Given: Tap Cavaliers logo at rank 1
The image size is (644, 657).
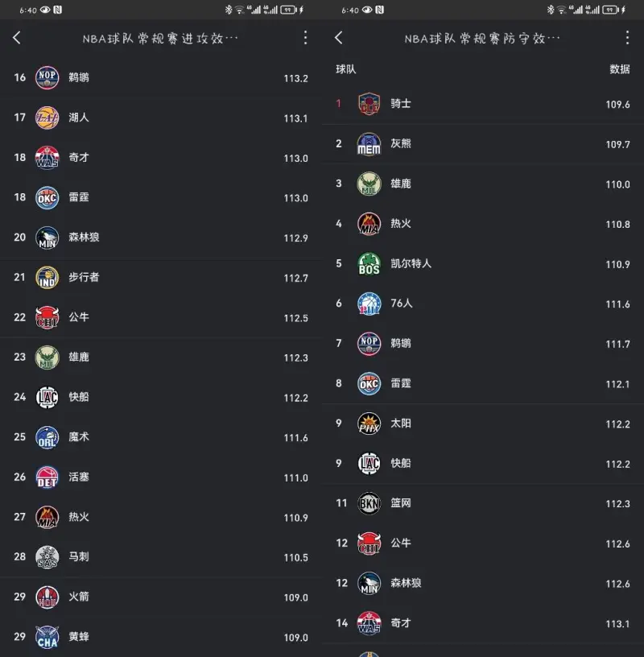Looking at the screenshot, I should pos(369,104).
